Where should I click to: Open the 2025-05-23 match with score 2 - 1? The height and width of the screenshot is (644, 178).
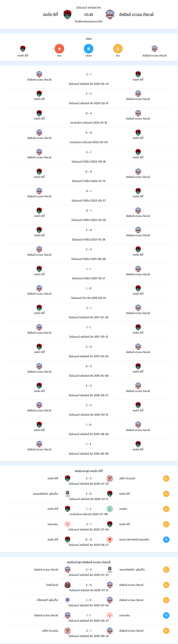pos(89,79)
